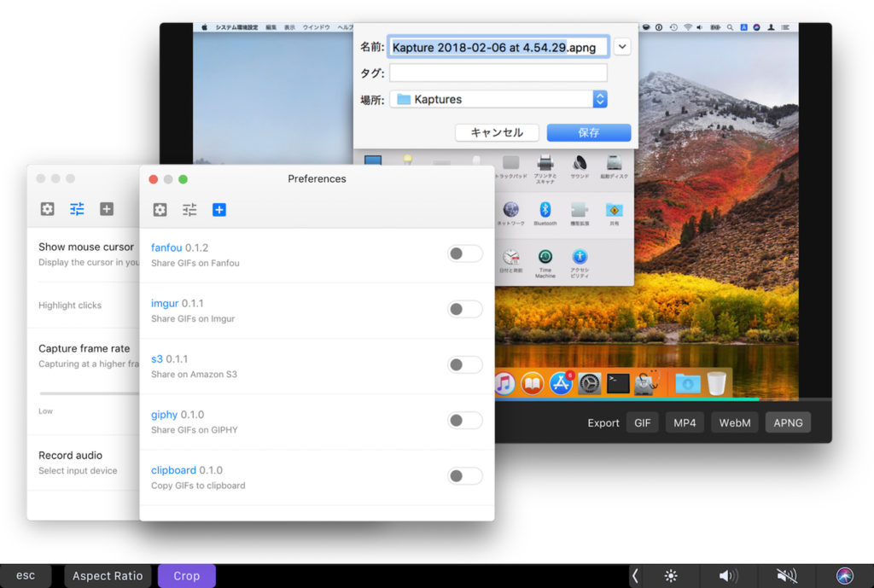The height and width of the screenshot is (588, 874).
Task: Enable the fanfou plugin switch
Action: coord(464,253)
